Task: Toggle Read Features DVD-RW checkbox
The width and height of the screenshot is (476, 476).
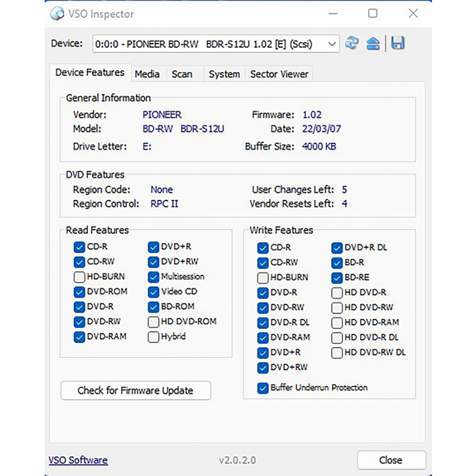Action: click(79, 322)
